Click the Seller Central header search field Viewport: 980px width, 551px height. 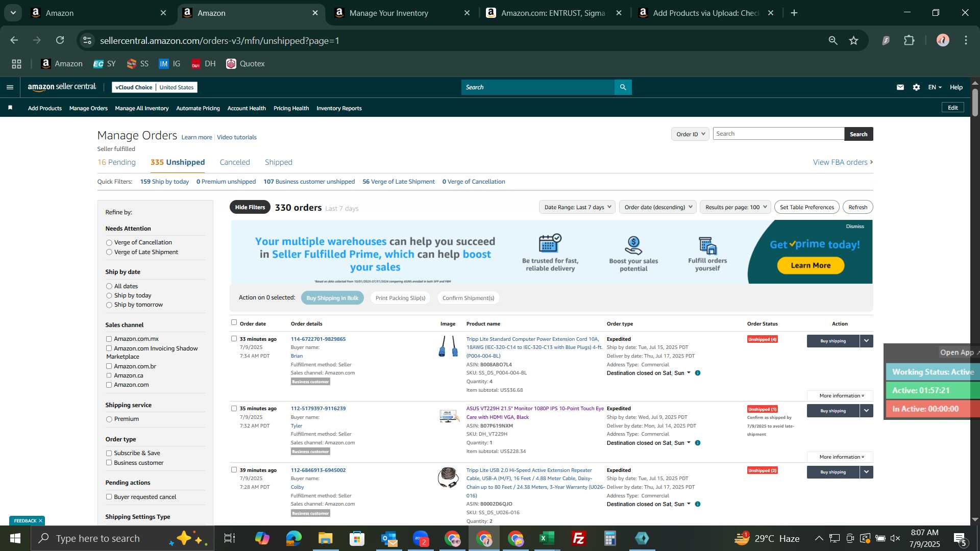(538, 87)
